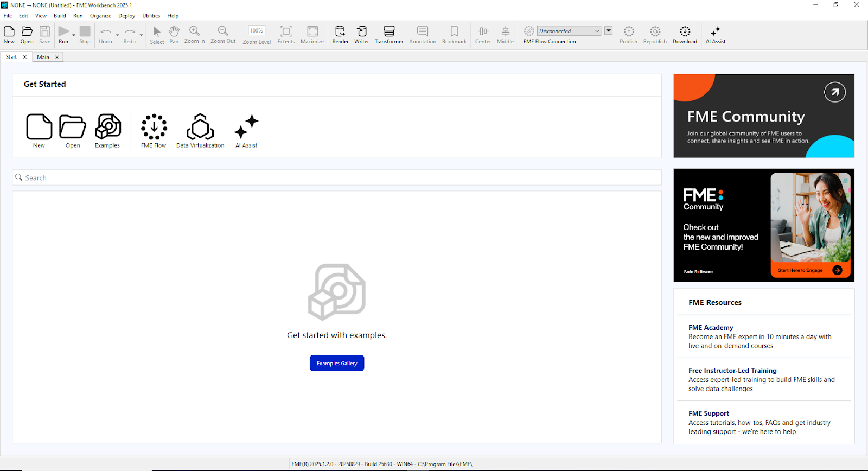Open the FME Community banner

coord(764,116)
